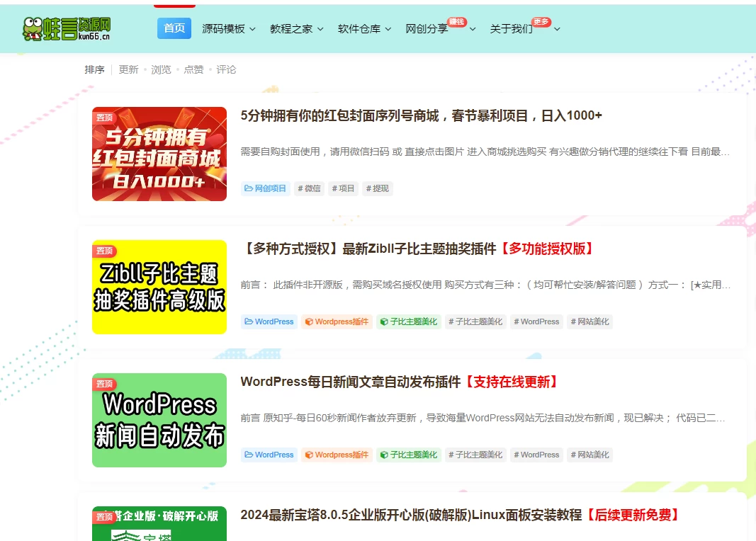The image size is (756, 541).
Task: Expand the 教程之家 dropdown chevron
Action: pos(321,29)
